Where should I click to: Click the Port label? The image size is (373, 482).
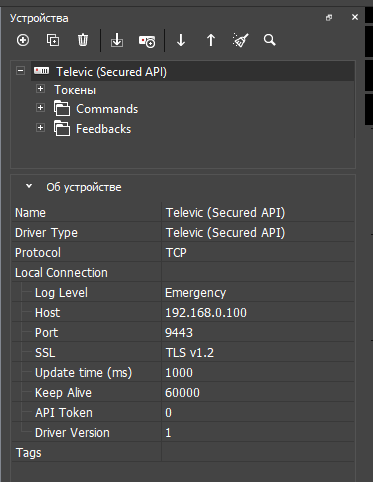(47, 333)
